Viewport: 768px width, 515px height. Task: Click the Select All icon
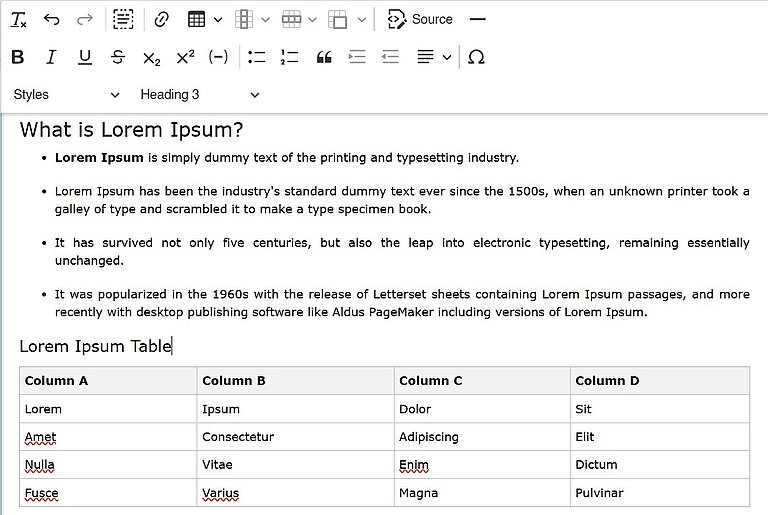coord(123,19)
